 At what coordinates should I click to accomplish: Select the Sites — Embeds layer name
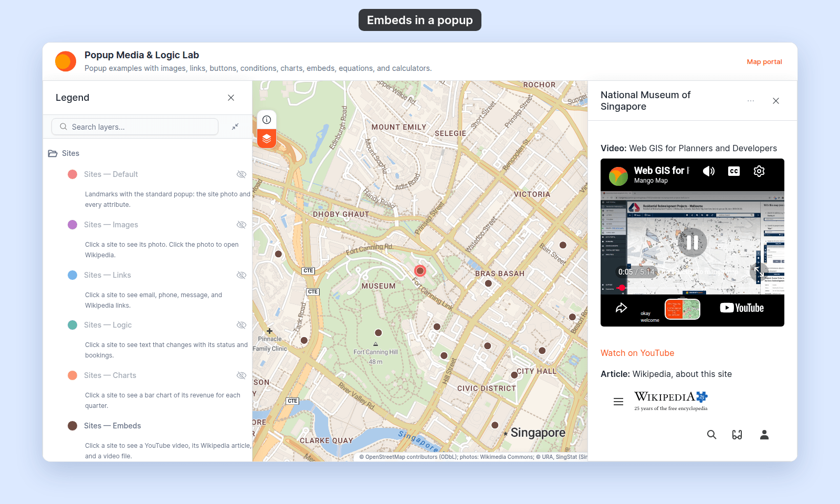(112, 426)
